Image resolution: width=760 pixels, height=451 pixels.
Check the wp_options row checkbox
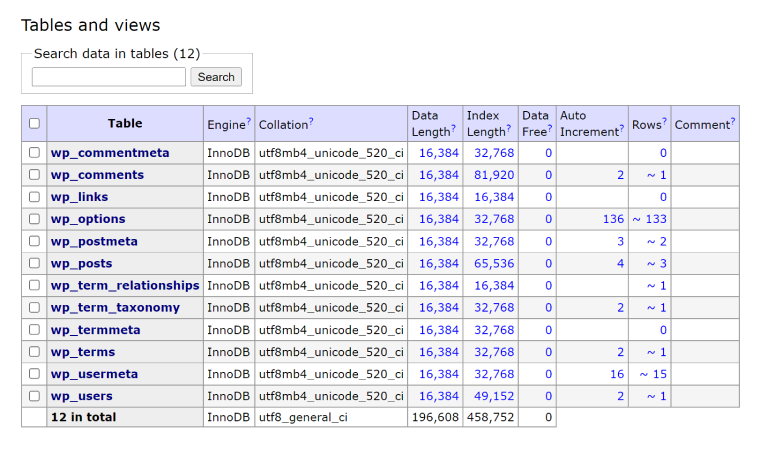tap(34, 219)
